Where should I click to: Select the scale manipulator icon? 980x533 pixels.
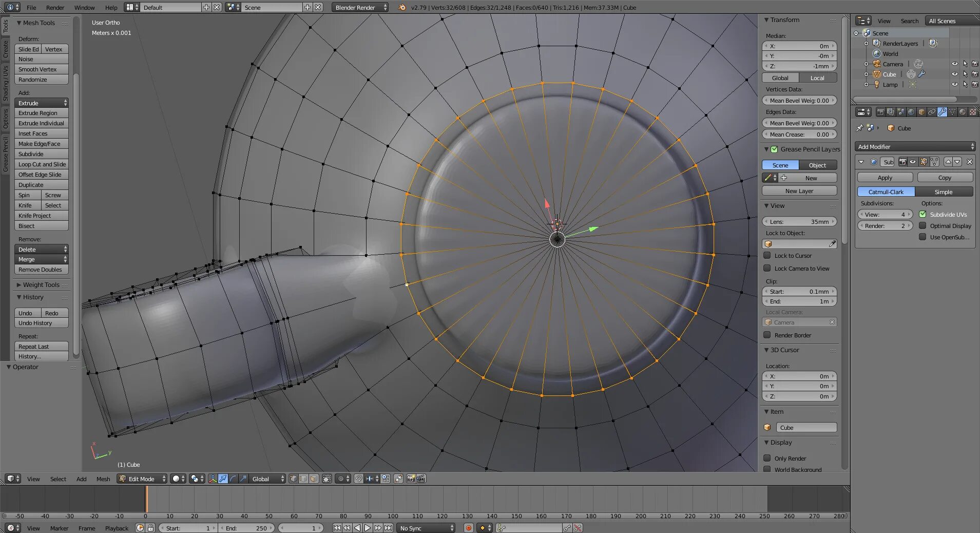click(243, 479)
